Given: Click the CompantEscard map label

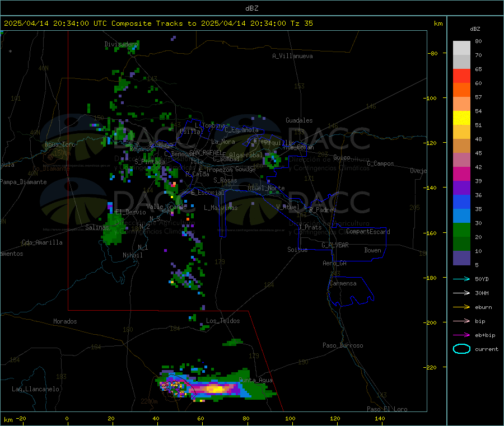Looking at the screenshot, I should tap(368, 231).
